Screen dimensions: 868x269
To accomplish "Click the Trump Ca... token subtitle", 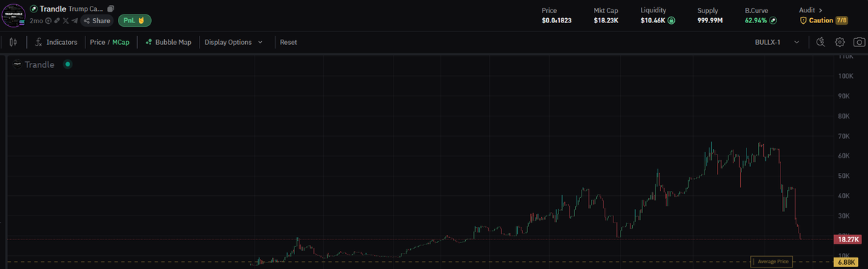I will (x=85, y=9).
